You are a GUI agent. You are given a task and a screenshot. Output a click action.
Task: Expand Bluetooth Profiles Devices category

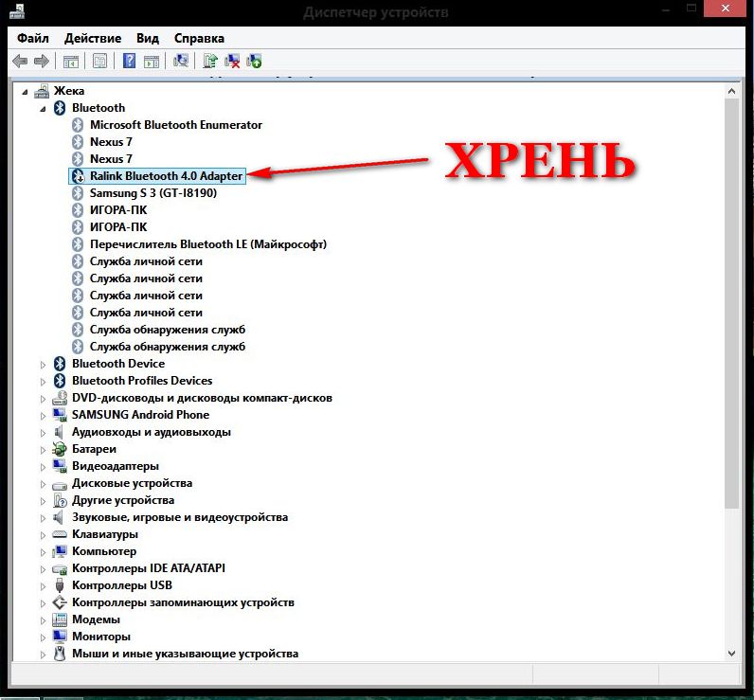[x=43, y=382]
